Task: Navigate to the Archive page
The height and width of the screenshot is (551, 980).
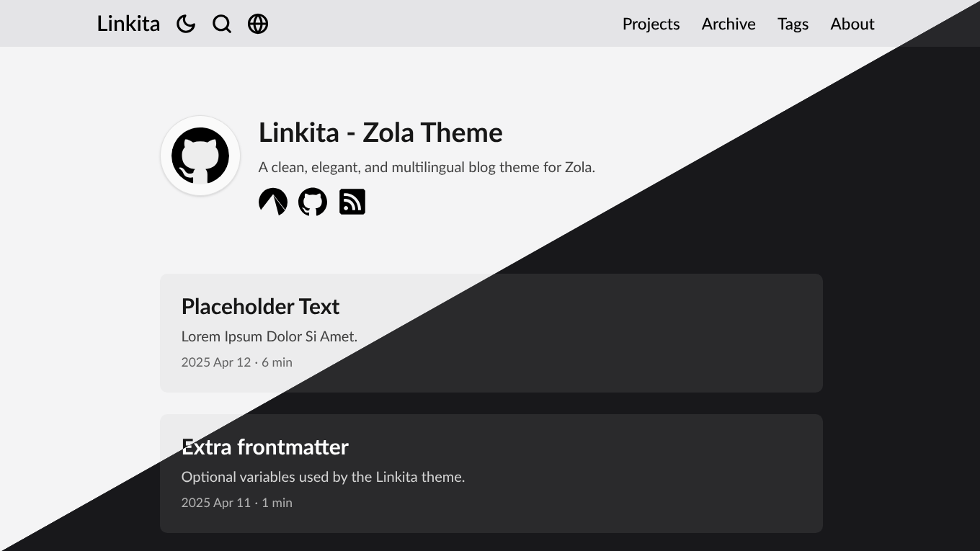Action: point(728,24)
